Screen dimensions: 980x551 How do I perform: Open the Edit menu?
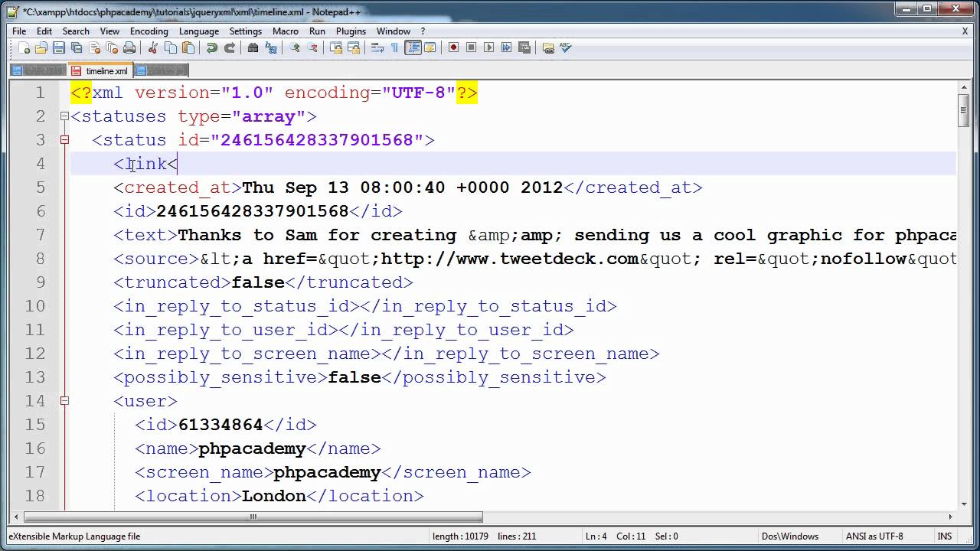(44, 31)
